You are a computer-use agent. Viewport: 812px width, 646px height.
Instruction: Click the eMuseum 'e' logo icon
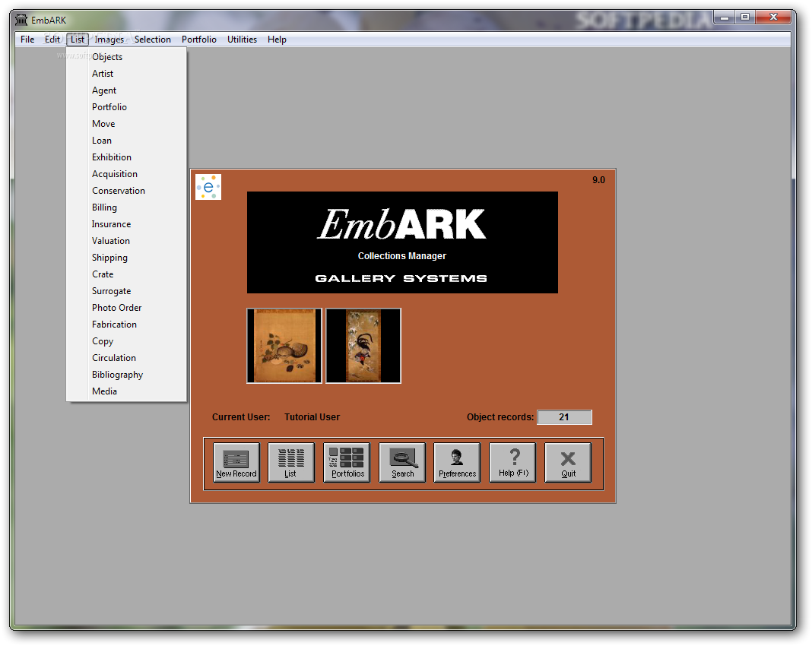pos(208,187)
